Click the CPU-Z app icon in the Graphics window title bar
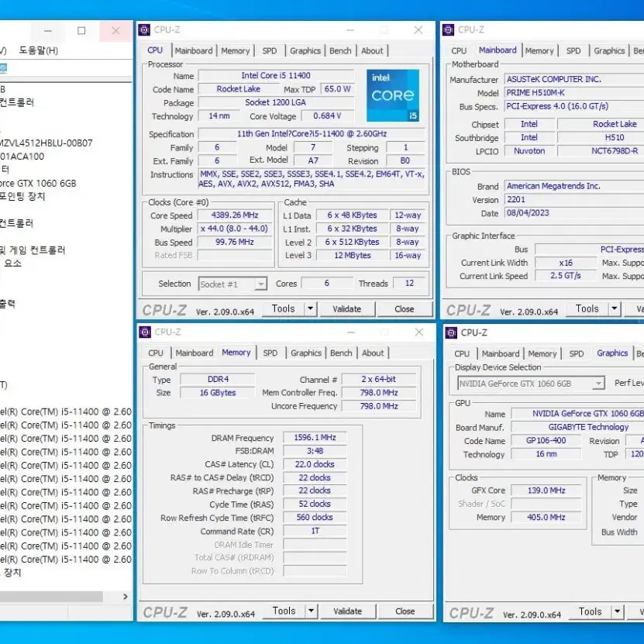644x644 pixels. pyautogui.click(x=451, y=332)
